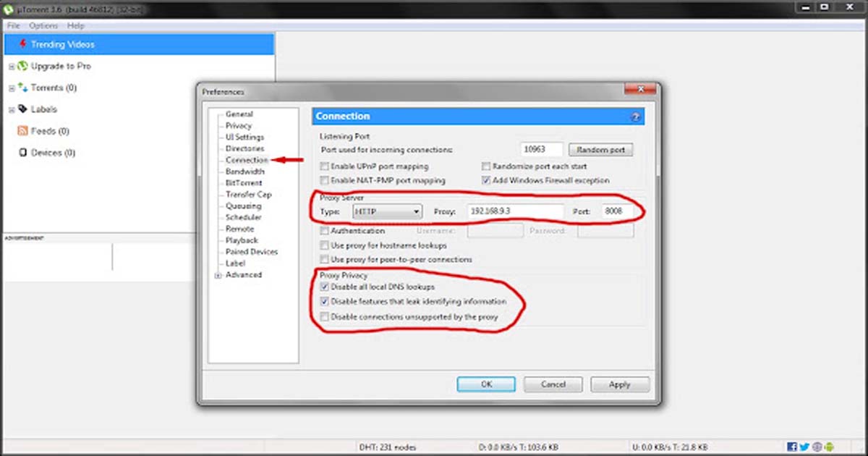Click the Devices phone icon
The height and width of the screenshot is (456, 868).
pyautogui.click(x=23, y=153)
